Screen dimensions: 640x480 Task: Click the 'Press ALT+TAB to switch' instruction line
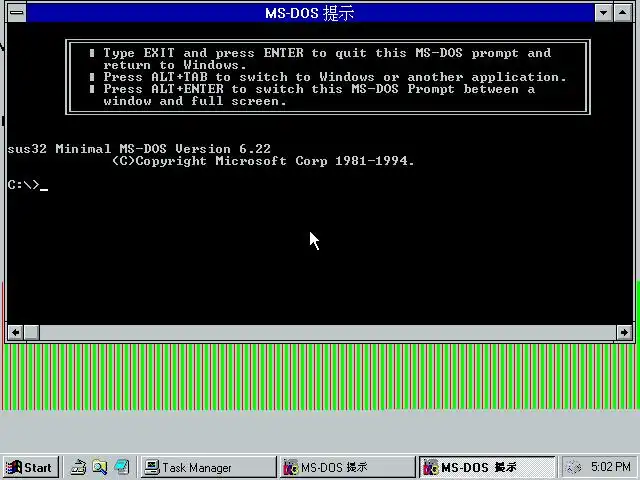335,77
